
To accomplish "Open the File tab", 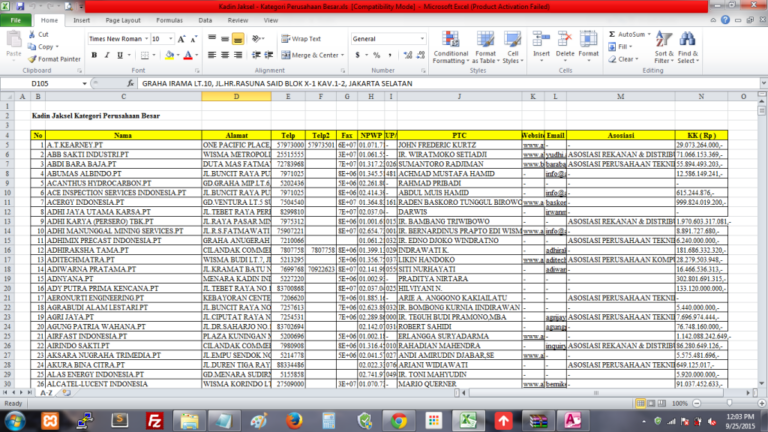I will 16,20.
